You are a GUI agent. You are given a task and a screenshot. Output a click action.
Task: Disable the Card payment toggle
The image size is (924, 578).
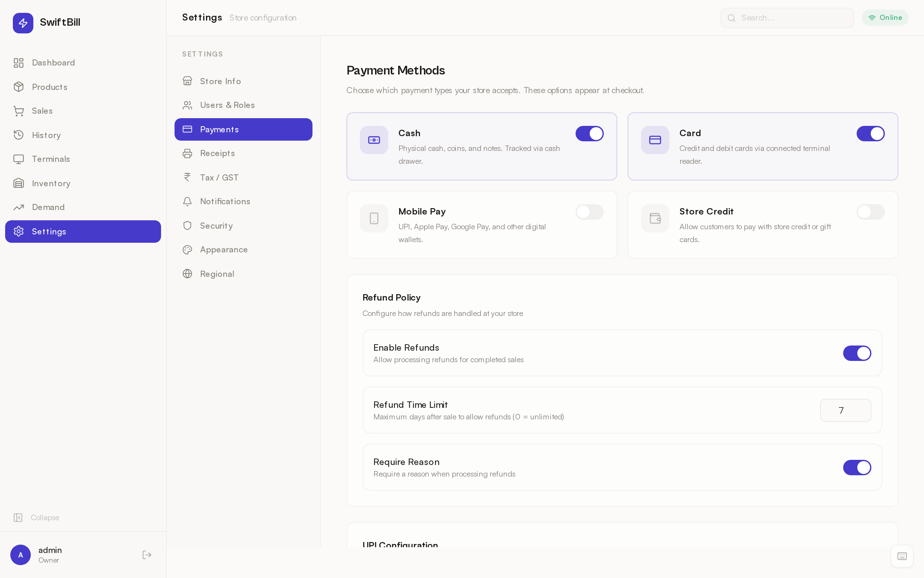[870, 133]
